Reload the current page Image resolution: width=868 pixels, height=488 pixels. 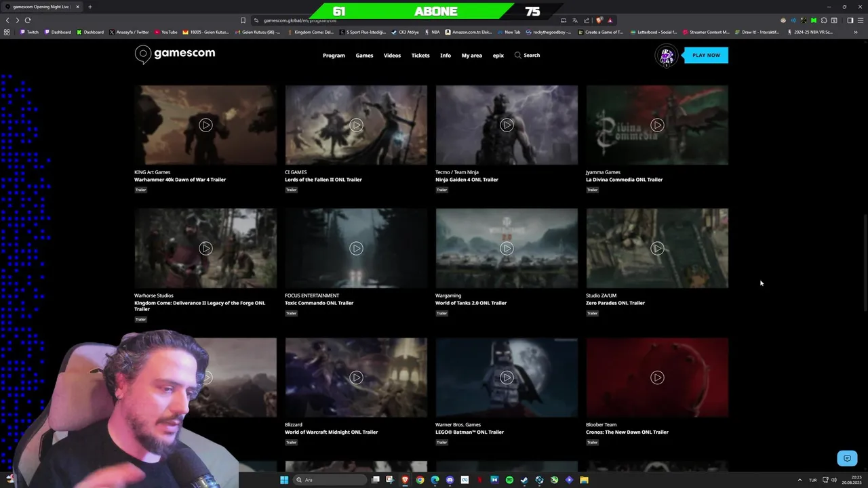(28, 20)
